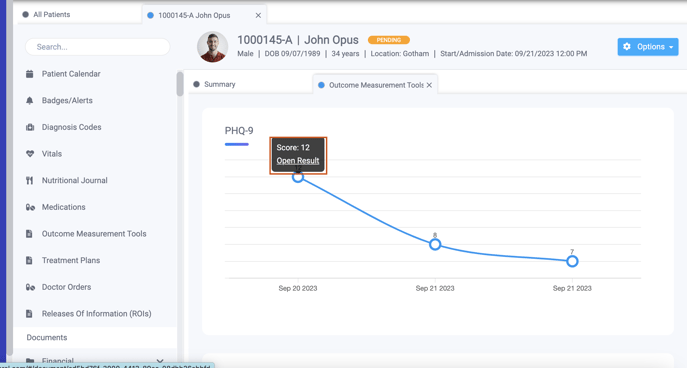Open Releases Of Information (ROIs) in sidebar

[96, 314]
